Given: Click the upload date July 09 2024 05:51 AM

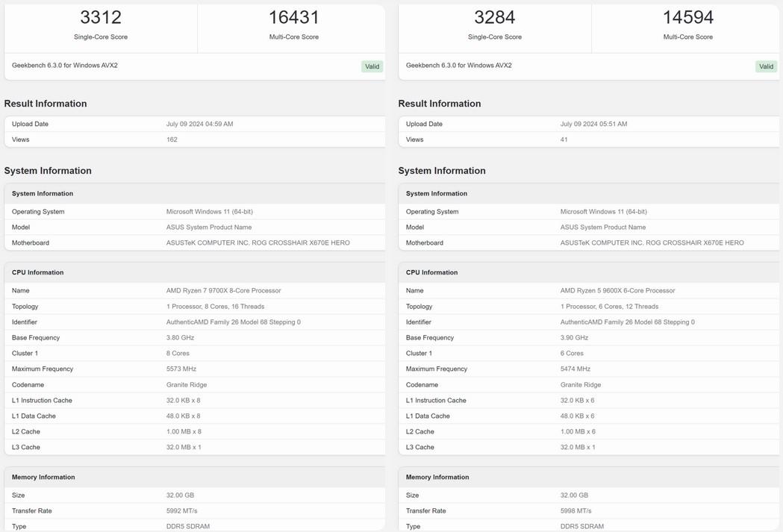Looking at the screenshot, I should click(593, 124).
